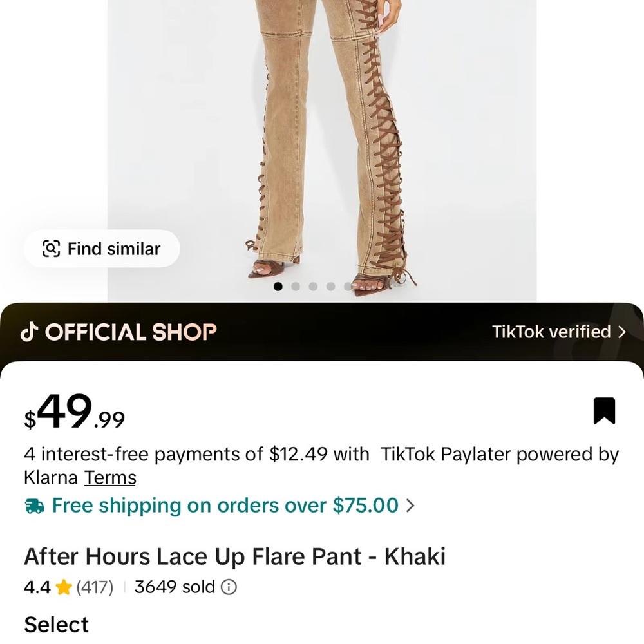Tap the product photo of the khaki pants
Viewport: 644px width, 644px height.
click(322, 129)
